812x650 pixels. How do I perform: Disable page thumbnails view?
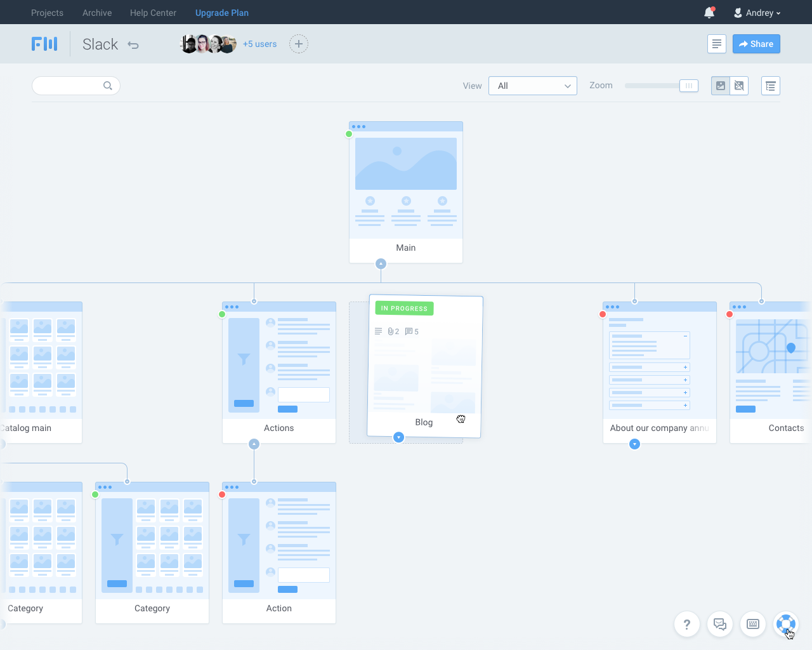click(739, 86)
